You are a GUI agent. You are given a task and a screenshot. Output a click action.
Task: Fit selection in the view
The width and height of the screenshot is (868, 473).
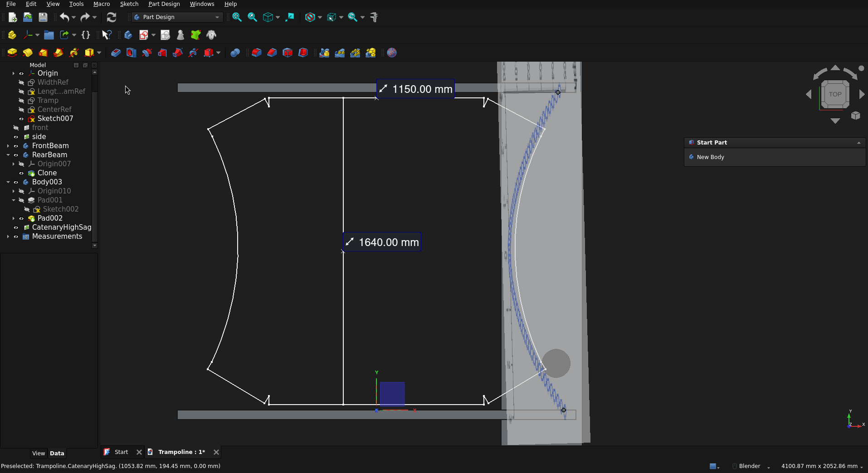pos(252,17)
